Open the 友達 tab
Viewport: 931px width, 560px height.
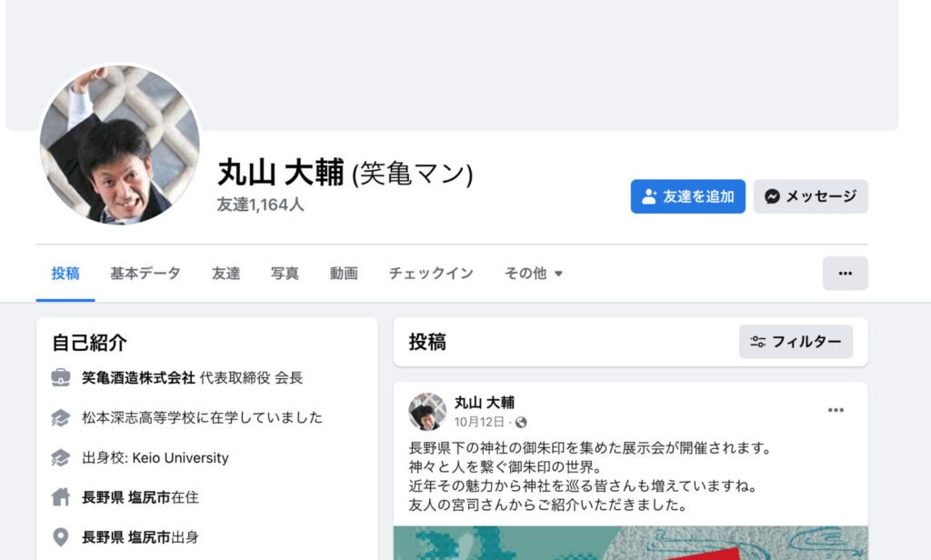click(226, 273)
